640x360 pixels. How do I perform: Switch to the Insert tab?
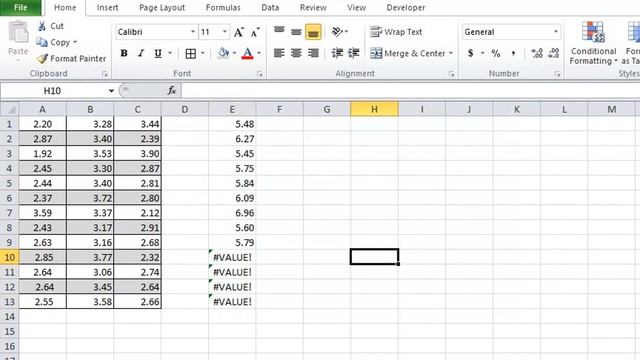(107, 7)
